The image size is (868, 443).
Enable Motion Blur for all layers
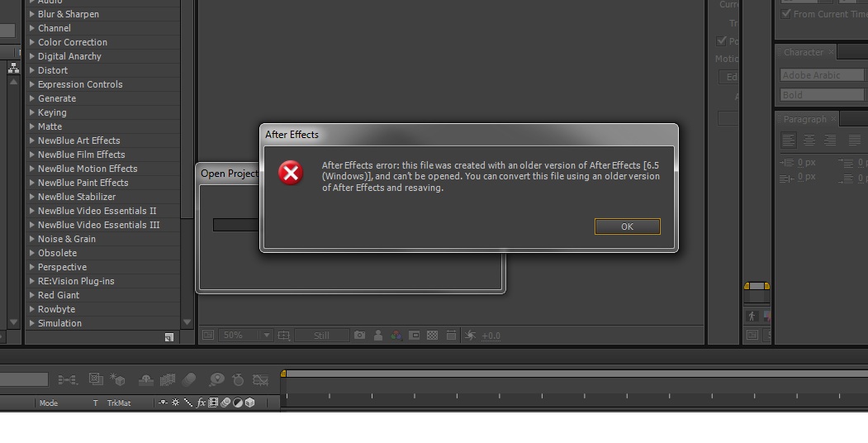(189, 379)
